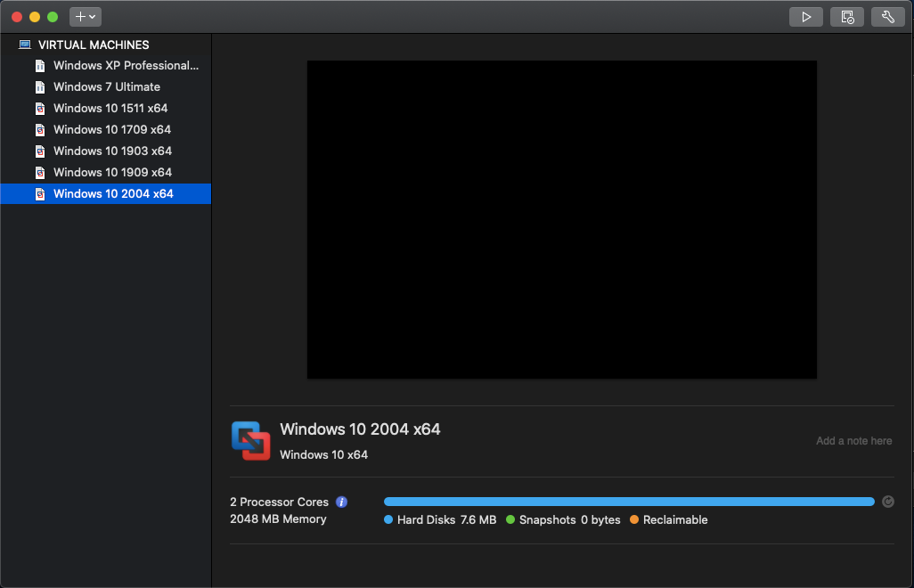The height and width of the screenshot is (588, 914).
Task: Click the Hard Disks blue legend dot
Action: pos(388,519)
